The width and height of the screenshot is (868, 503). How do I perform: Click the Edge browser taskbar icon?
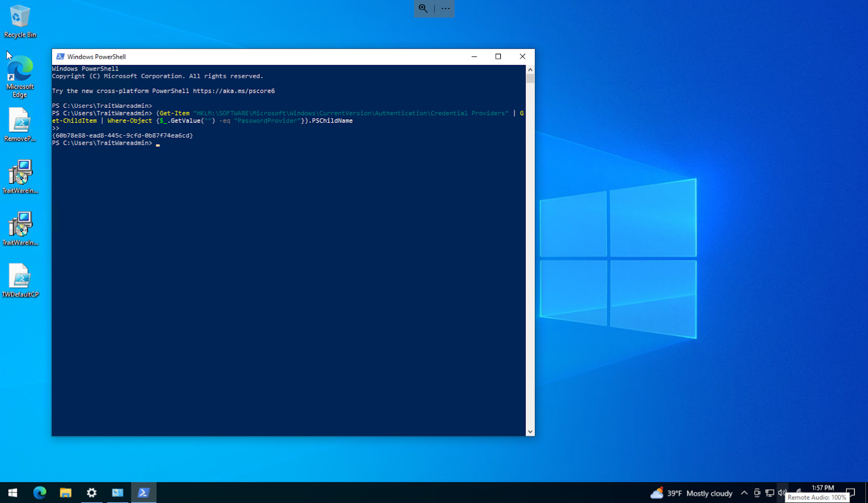click(x=40, y=493)
